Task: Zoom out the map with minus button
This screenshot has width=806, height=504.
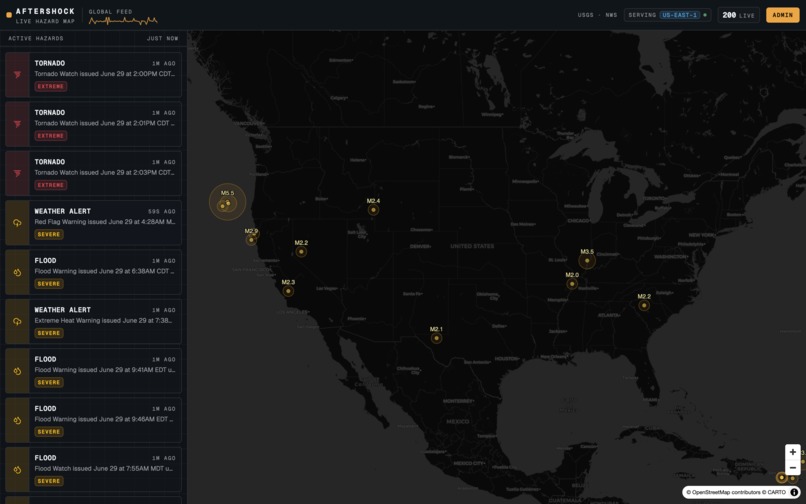Action: [x=793, y=467]
